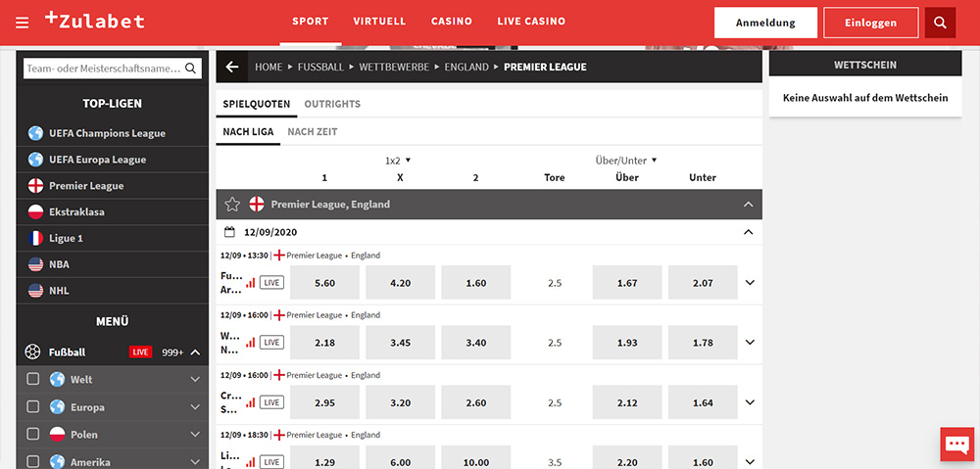980x469 pixels.
Task: Check the Welt checkbox
Action: tap(33, 379)
